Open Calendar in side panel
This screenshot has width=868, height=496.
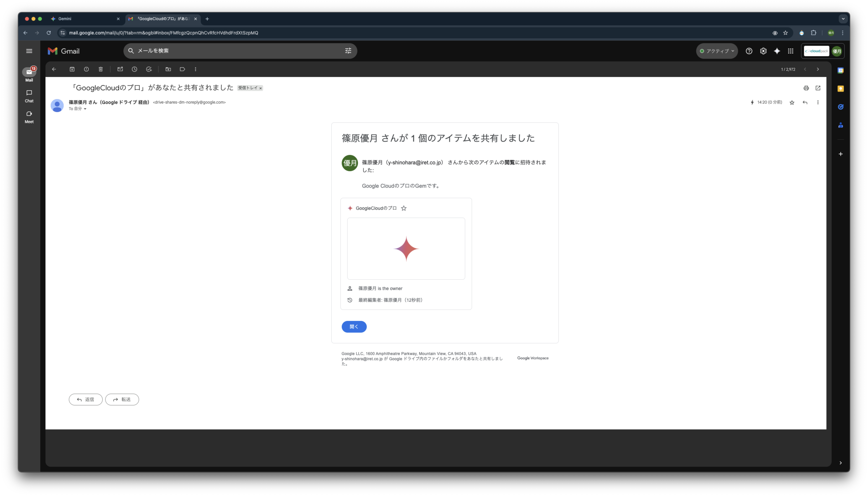pyautogui.click(x=840, y=70)
